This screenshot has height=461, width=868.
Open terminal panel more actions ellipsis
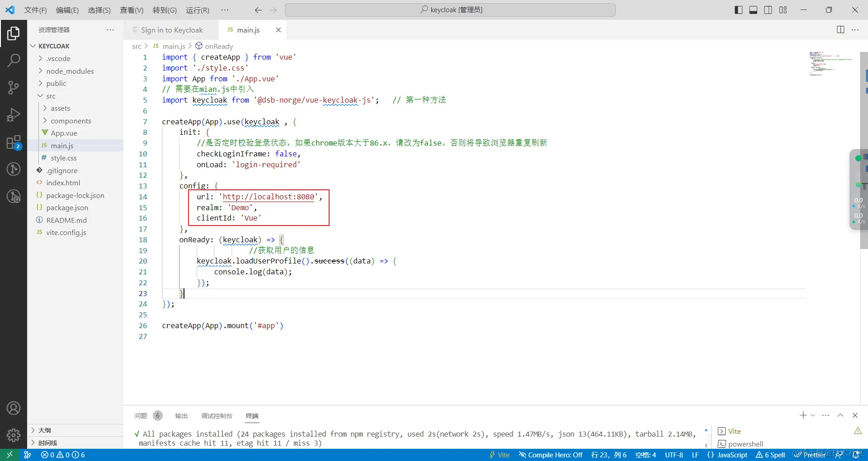tap(826, 415)
